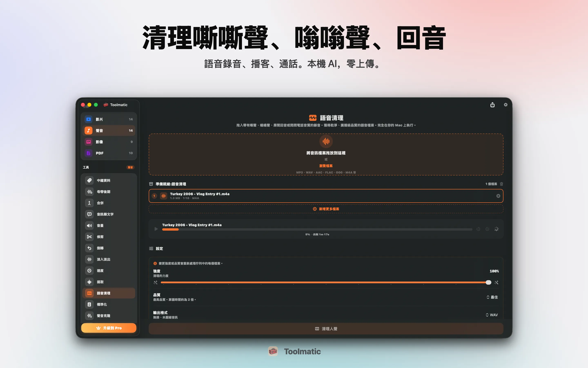Click the first rewind icon in player
Screen dimensions: 588x368
tap(478, 229)
